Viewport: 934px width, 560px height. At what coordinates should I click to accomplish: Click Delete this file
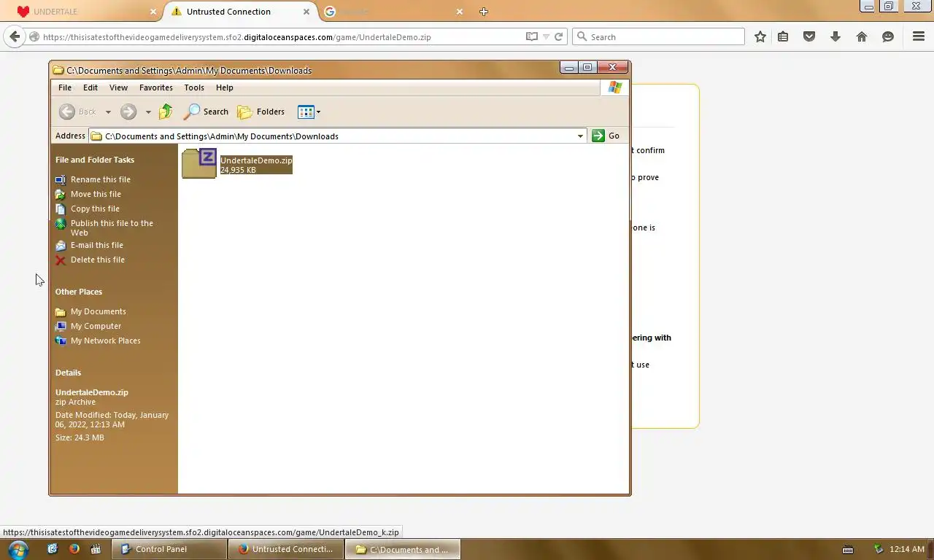click(x=98, y=260)
